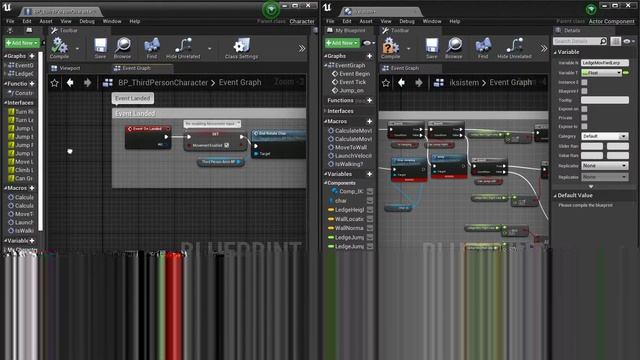
Task: Click Tooltip text field in Details
Action: tap(605, 100)
